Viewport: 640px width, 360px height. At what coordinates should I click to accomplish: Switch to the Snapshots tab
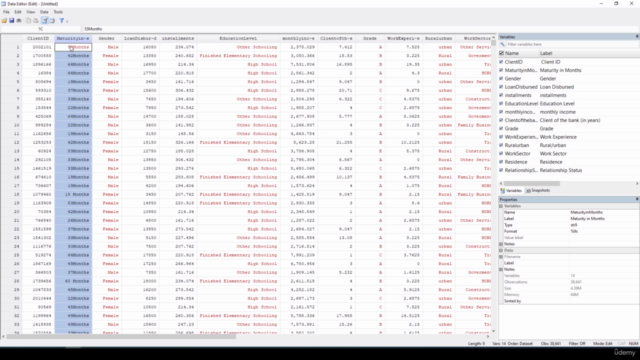538,191
